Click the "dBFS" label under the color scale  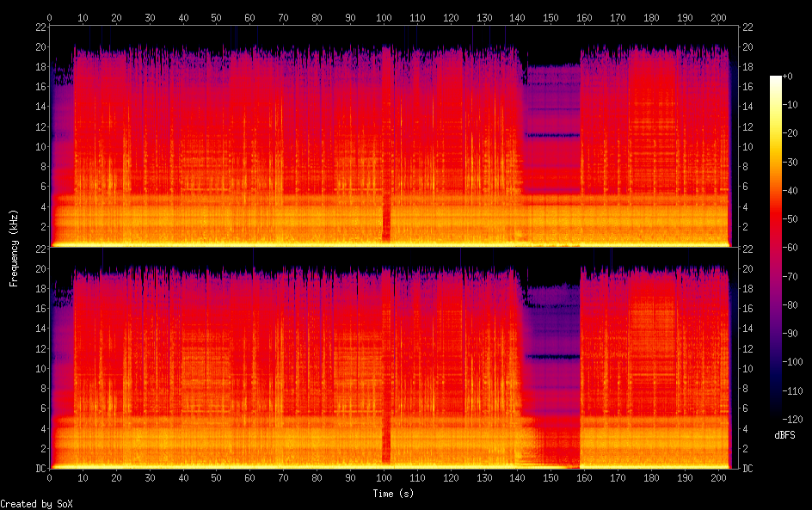[784, 435]
